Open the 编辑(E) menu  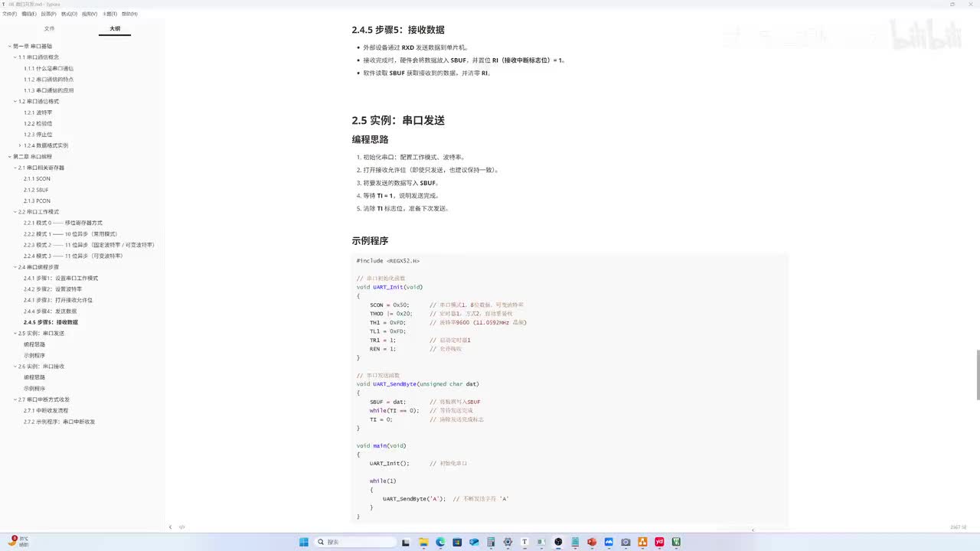[29, 14]
